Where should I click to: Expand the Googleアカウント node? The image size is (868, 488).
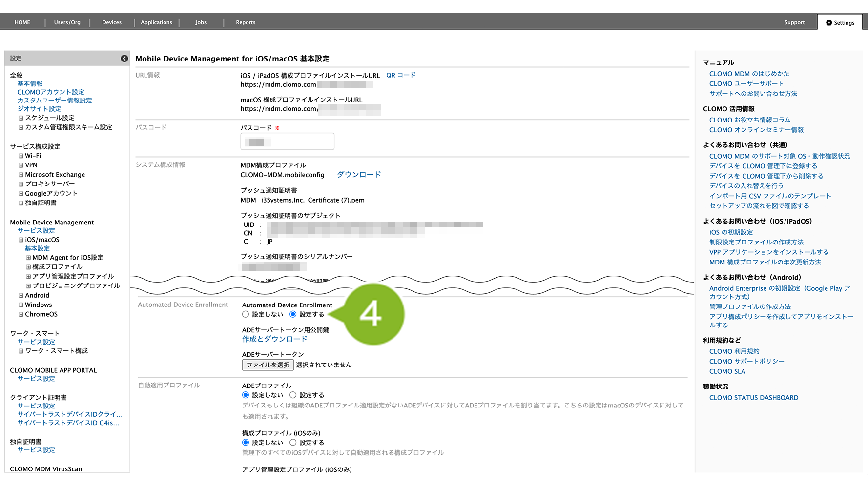coord(21,194)
